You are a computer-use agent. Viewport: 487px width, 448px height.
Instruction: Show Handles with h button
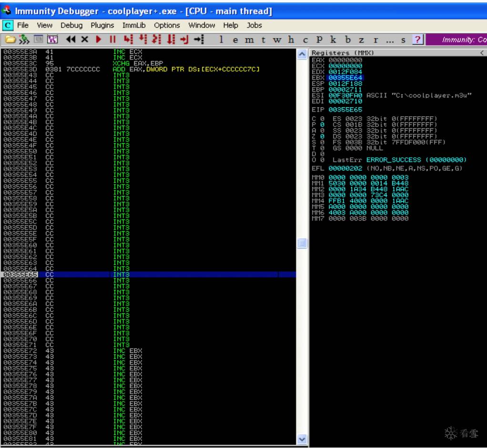tap(291, 40)
